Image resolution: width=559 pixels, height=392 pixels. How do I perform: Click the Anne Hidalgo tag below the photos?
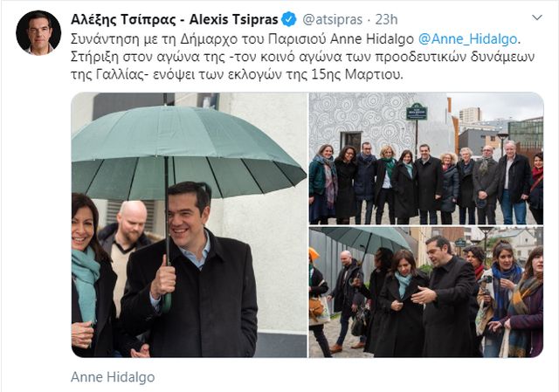point(113,377)
